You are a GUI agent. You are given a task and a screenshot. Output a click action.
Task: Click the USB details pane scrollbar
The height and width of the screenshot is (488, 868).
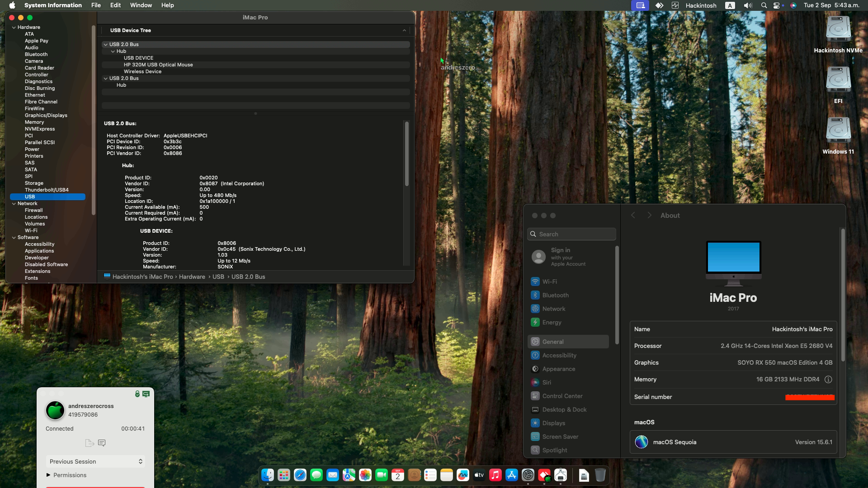click(x=406, y=154)
